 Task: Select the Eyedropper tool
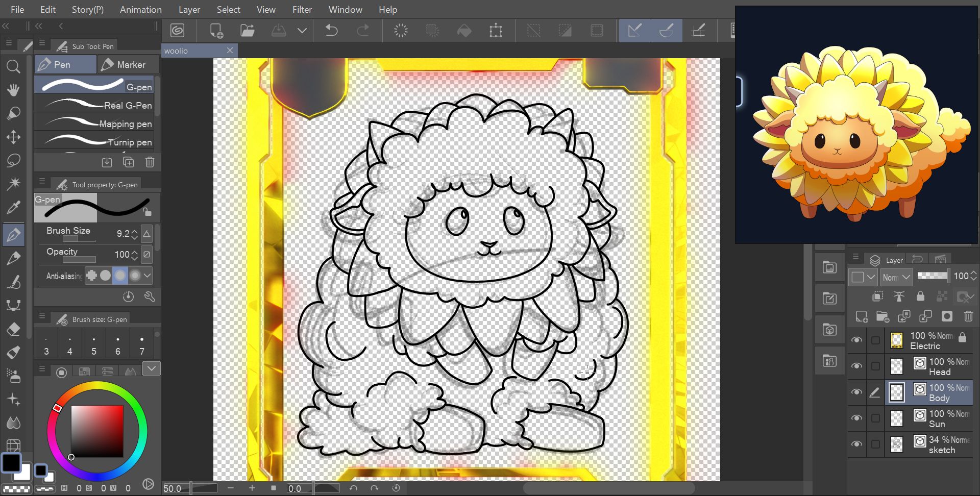coord(13,207)
